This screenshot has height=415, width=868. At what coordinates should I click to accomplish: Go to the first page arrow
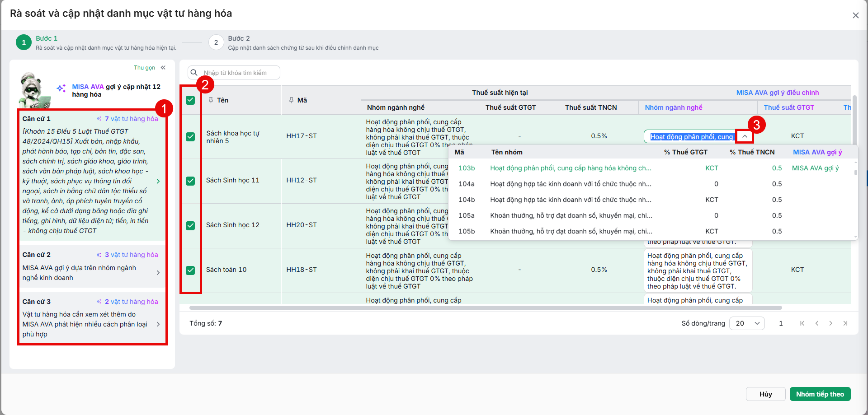click(802, 323)
